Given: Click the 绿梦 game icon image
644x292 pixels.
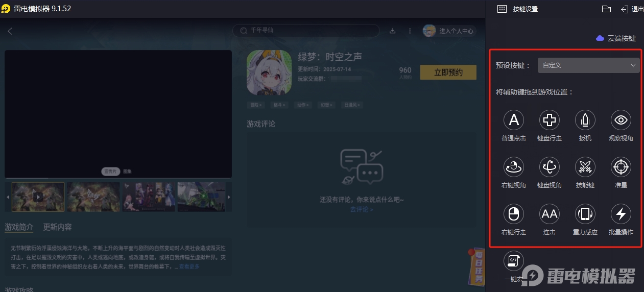Looking at the screenshot, I should (x=269, y=72).
